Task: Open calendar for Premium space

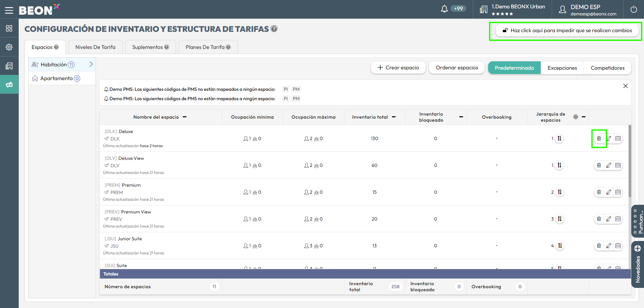Action: [x=618, y=192]
